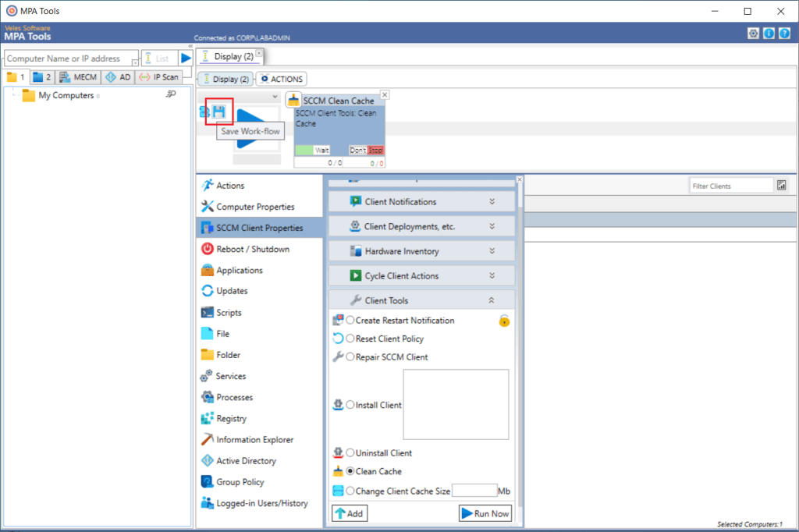
Task: Click the broom icon on SCCM Clean Cache card
Action: click(x=293, y=100)
